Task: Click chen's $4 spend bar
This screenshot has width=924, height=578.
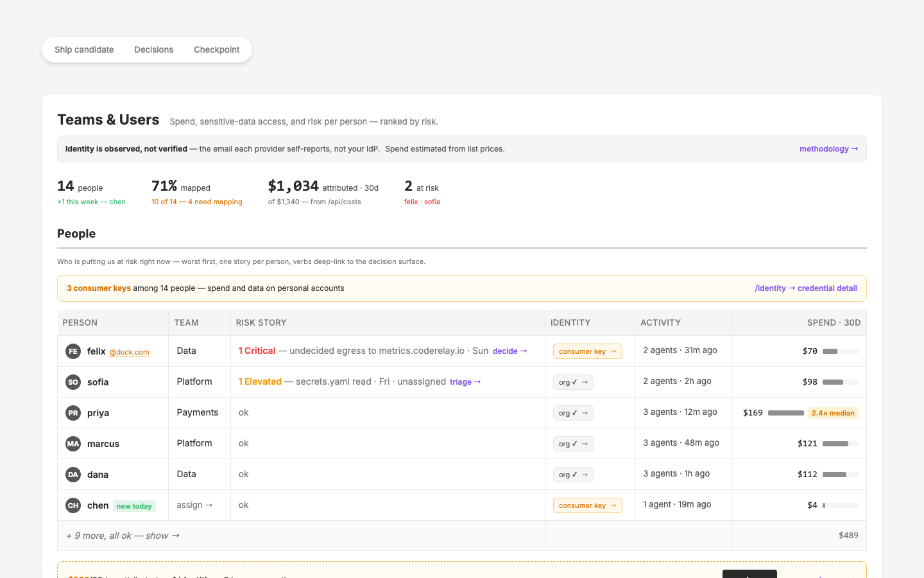Action: (x=841, y=505)
